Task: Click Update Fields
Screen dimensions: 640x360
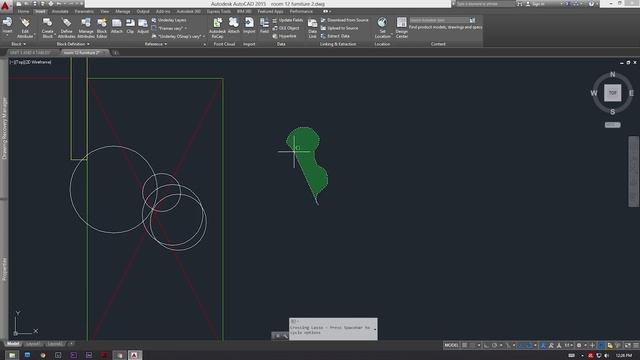Action: 288,20
